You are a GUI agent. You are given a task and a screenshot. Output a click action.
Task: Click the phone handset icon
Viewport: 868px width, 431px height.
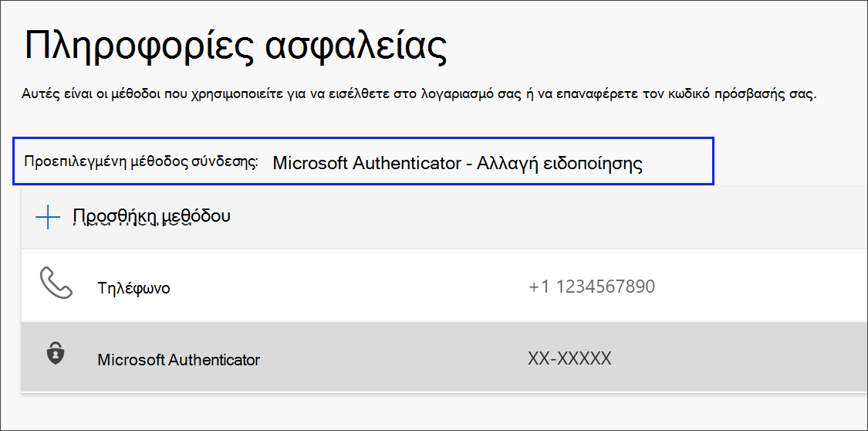pos(56,283)
